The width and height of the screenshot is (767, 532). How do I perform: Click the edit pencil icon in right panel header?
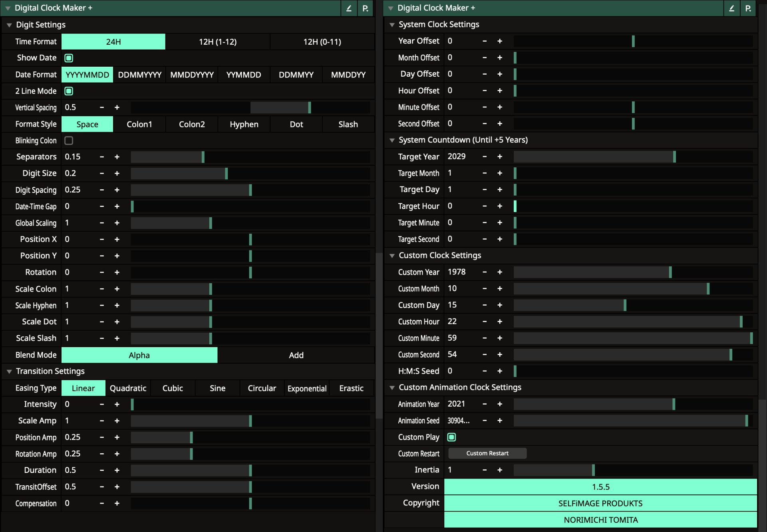[731, 8]
